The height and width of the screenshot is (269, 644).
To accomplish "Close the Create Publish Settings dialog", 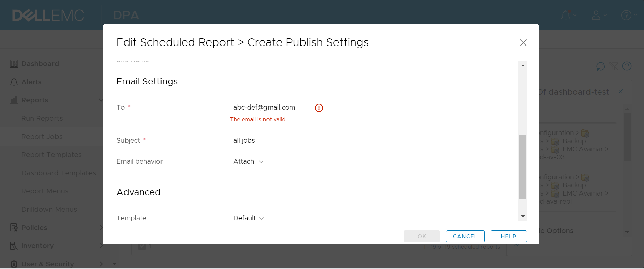I will [523, 43].
